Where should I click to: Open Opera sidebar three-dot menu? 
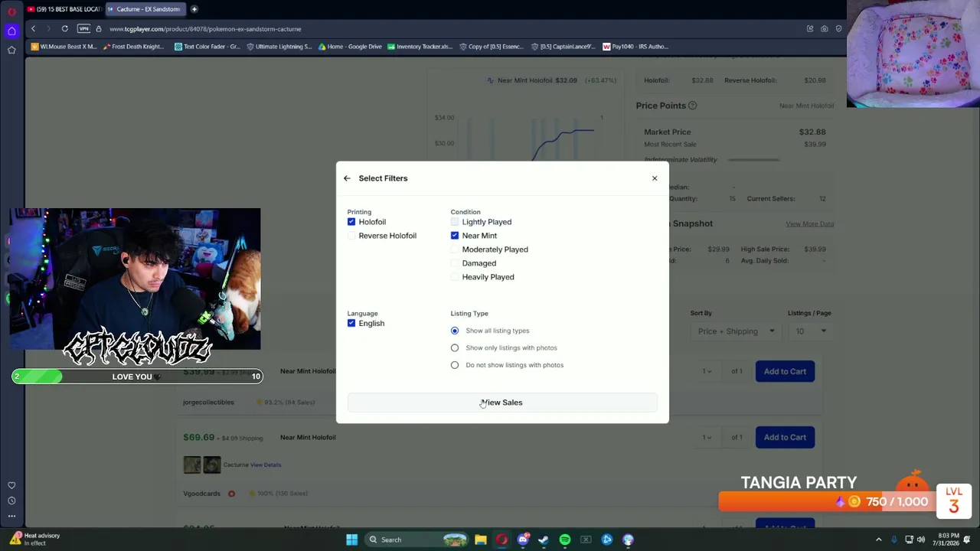tap(11, 516)
